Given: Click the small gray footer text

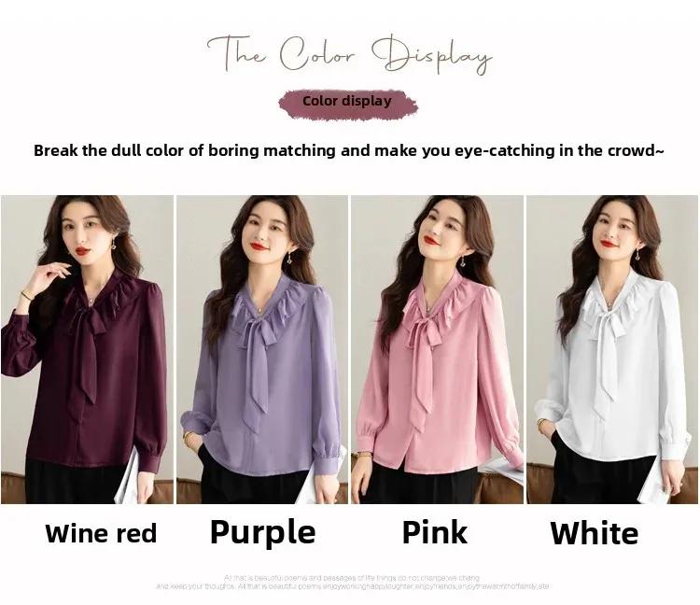Looking at the screenshot, I should click(353, 582).
